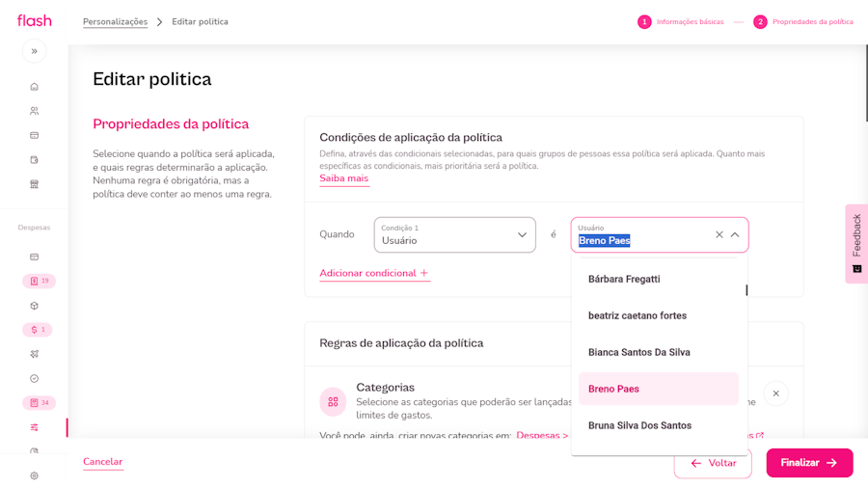Open the settings gear in sidebar

click(x=35, y=475)
